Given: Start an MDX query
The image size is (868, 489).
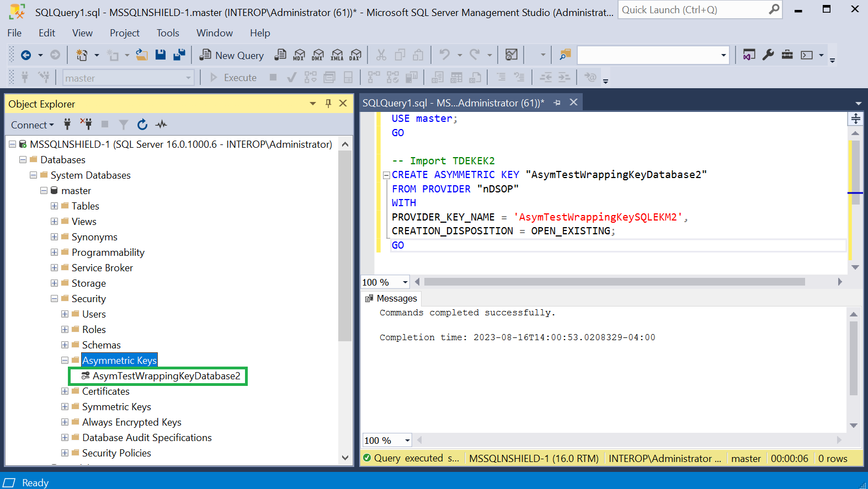Looking at the screenshot, I should tap(299, 55).
